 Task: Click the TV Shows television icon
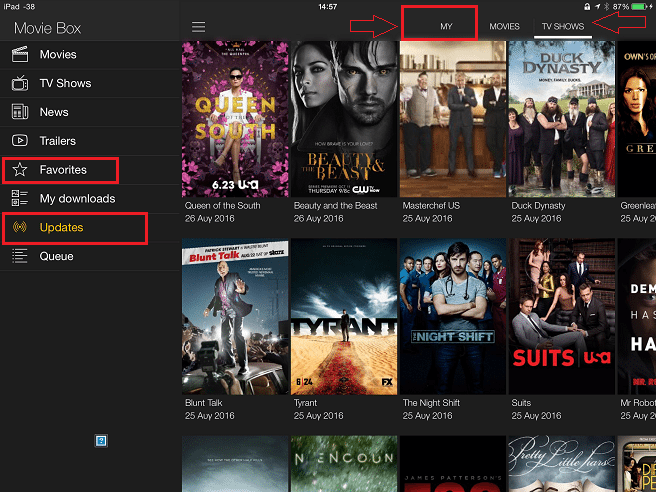[20, 83]
